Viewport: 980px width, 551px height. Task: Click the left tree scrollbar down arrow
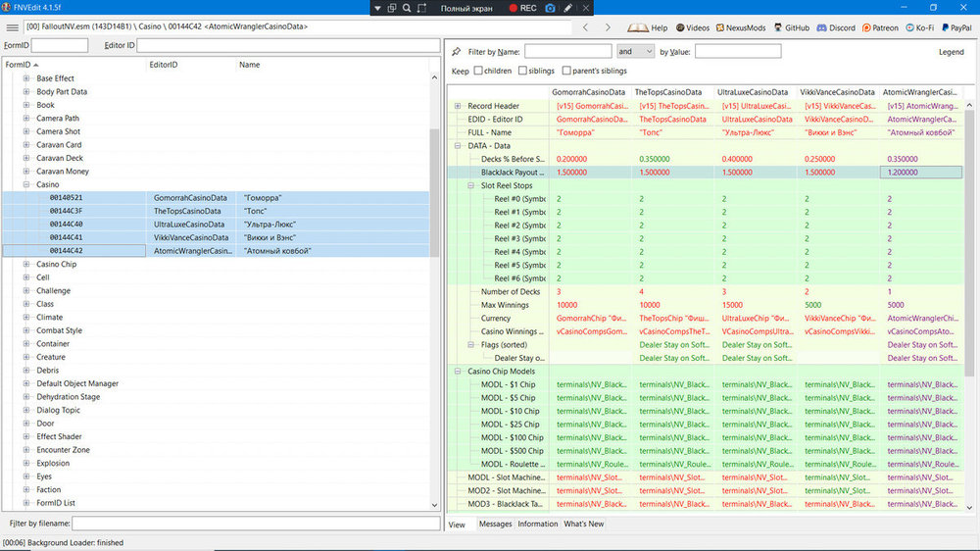coord(434,505)
